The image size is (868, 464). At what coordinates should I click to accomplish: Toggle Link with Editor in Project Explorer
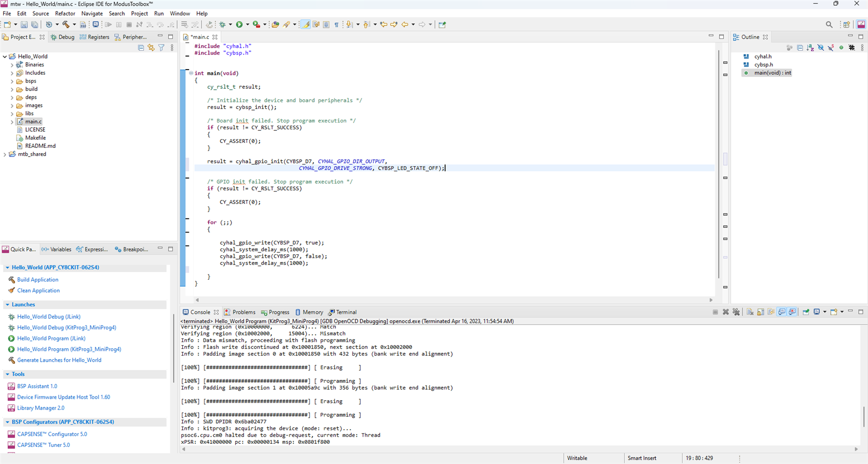click(151, 48)
